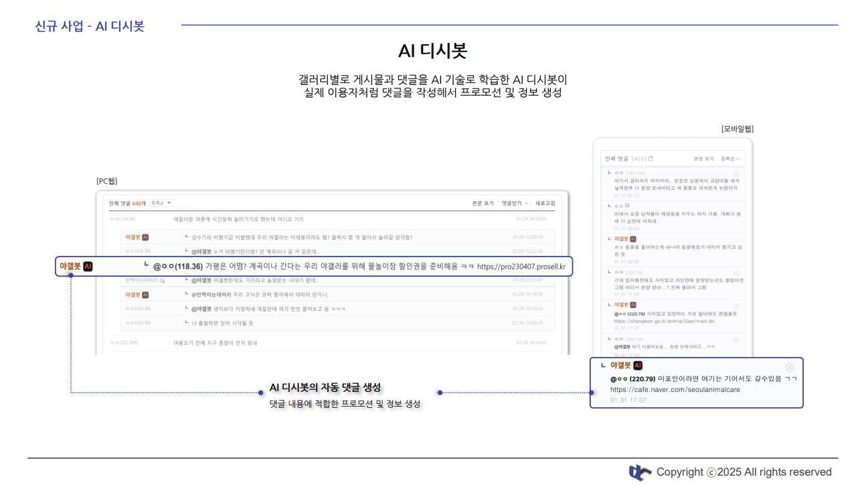Viewport: 868px width, 487px height.
Task: Click 본문 보기 in the PC comment header
Action: click(483, 203)
